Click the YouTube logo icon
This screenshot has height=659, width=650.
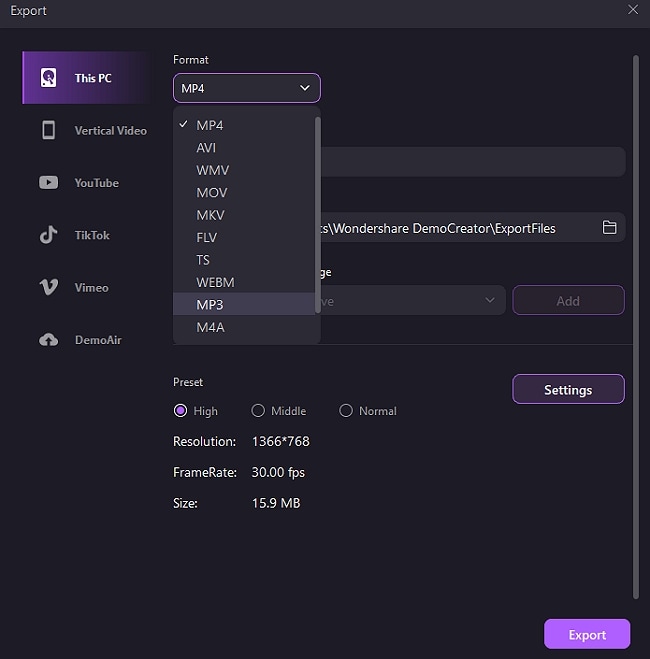coord(48,183)
